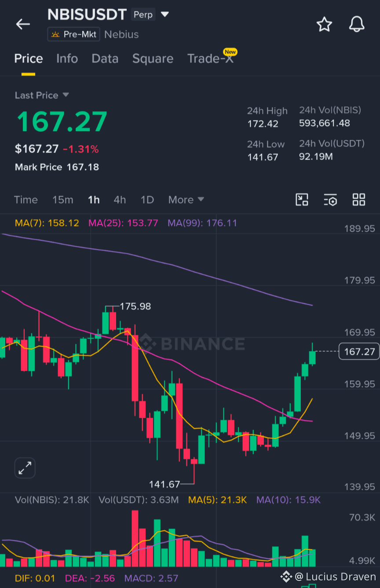Expand chart to fullscreen with arrows icon
Screen dimensions: 380x588
[25, 468]
